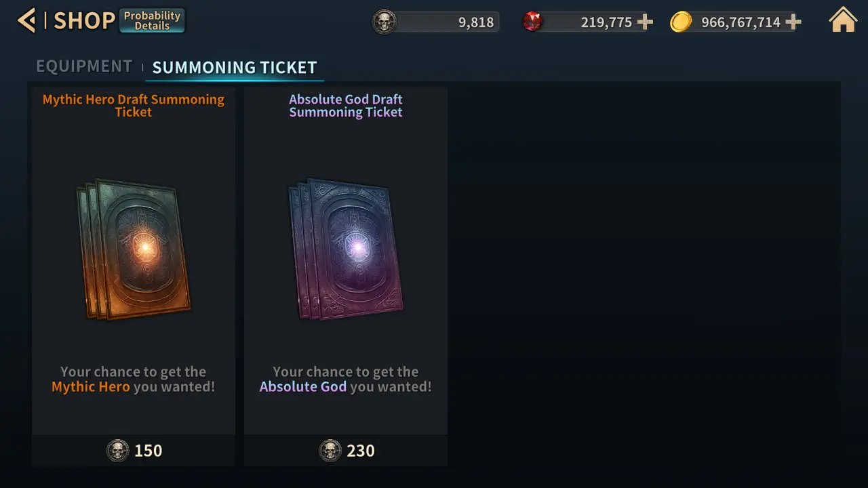Tap the 966,767,714 gold balance
The width and height of the screenshot is (868, 488).
(x=741, y=22)
